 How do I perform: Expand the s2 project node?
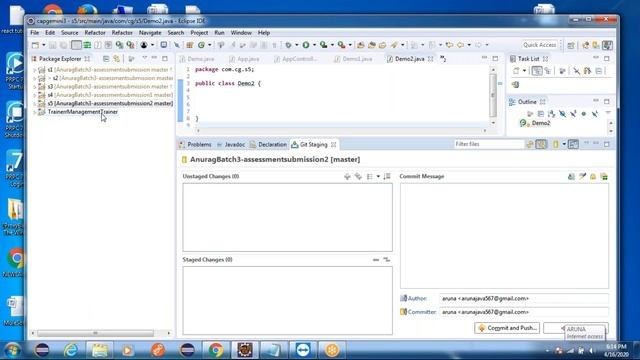pos(34,78)
